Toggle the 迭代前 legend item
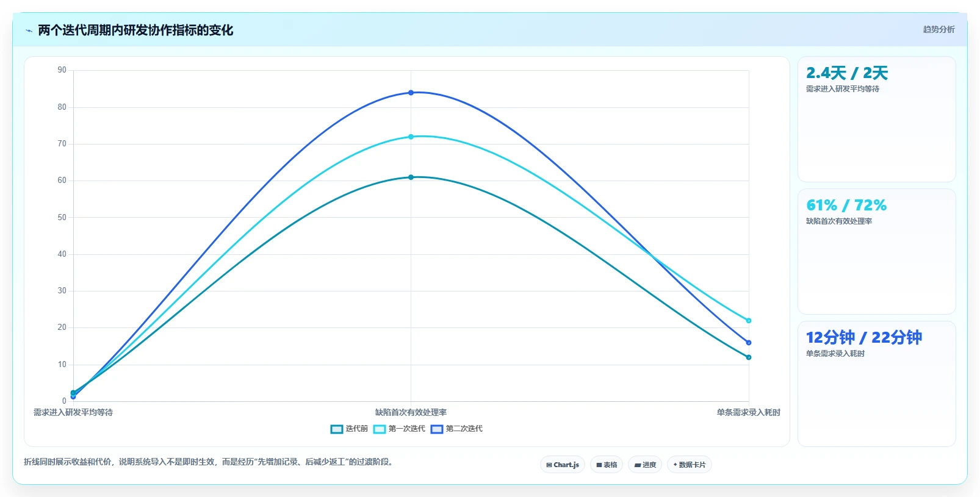 pyautogui.click(x=349, y=429)
